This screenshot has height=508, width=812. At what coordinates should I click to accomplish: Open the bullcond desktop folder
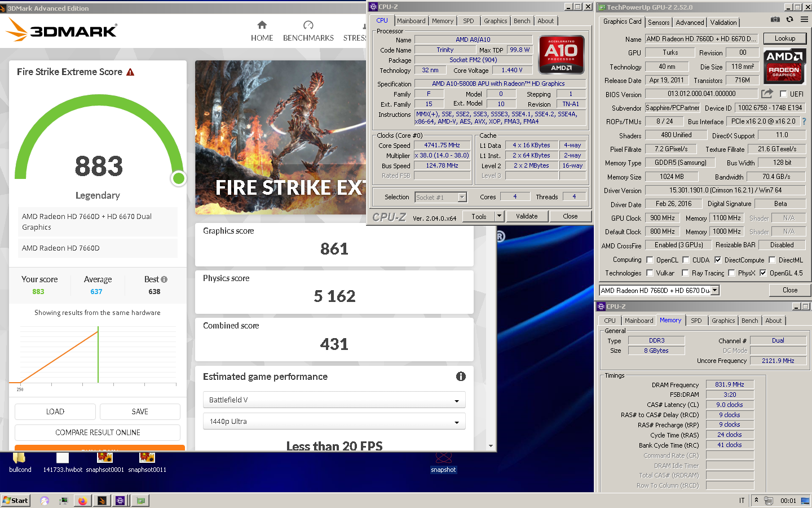tap(20, 462)
